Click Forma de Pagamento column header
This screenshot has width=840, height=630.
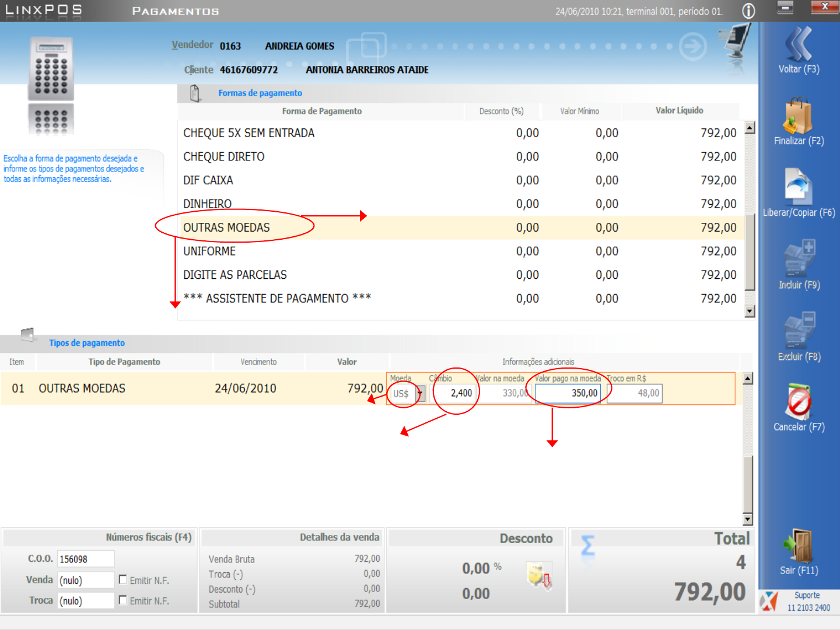pyautogui.click(x=321, y=111)
